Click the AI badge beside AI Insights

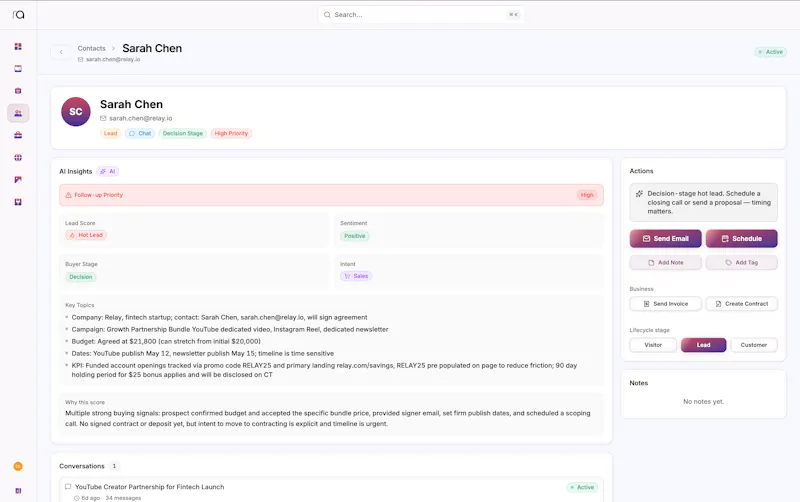[108, 171]
